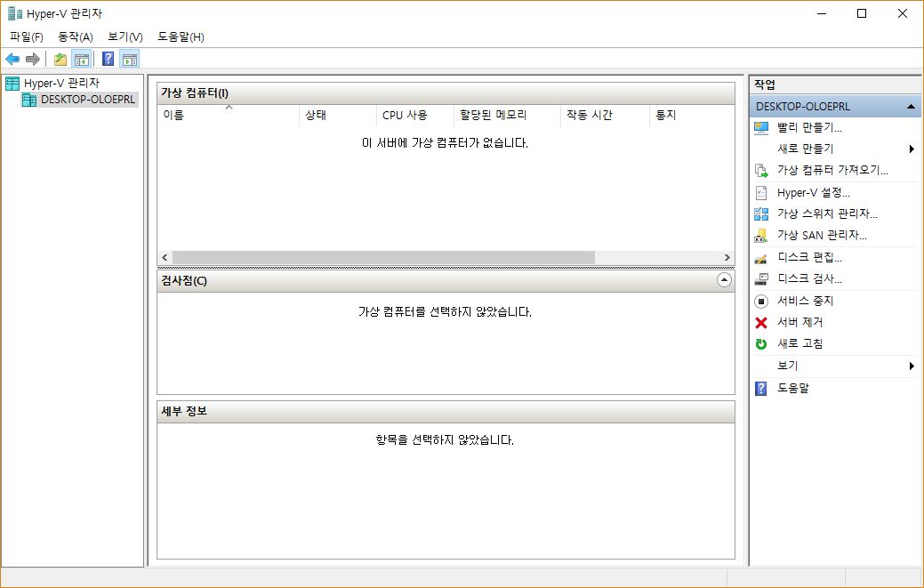Open the 보기(V) menu

(125, 37)
